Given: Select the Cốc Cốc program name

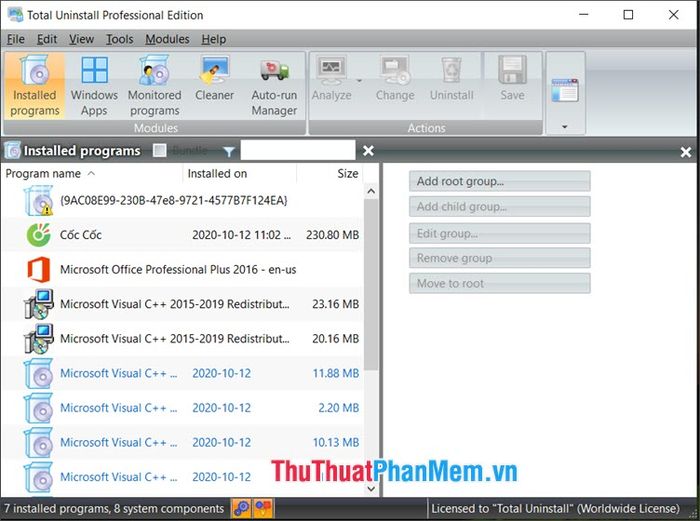Looking at the screenshot, I should tap(81, 235).
